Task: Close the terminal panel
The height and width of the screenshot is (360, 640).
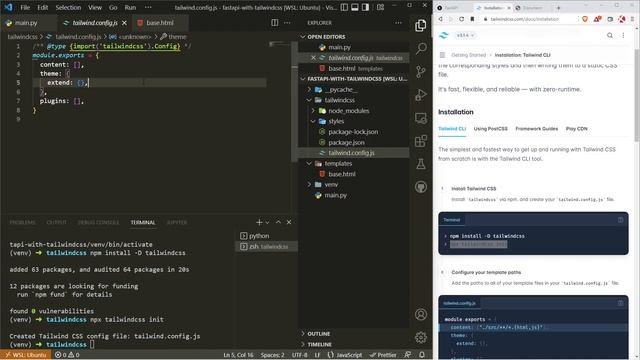Action: [289, 222]
